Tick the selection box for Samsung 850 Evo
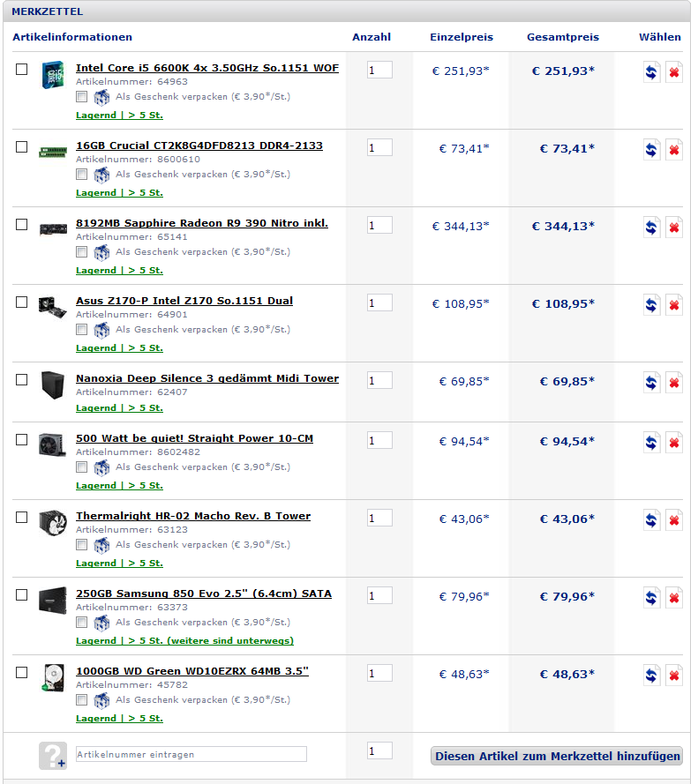 click(21, 594)
